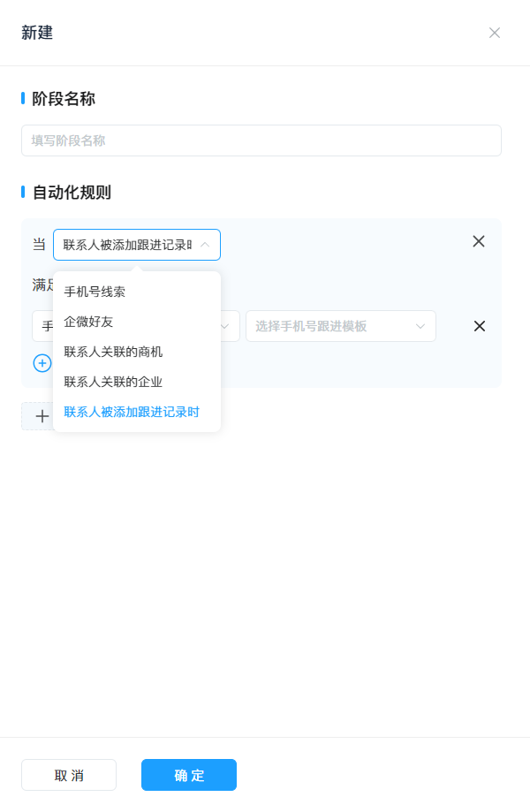Click the 取消 button
Viewport: 530px width, 812px height.
[x=69, y=775]
